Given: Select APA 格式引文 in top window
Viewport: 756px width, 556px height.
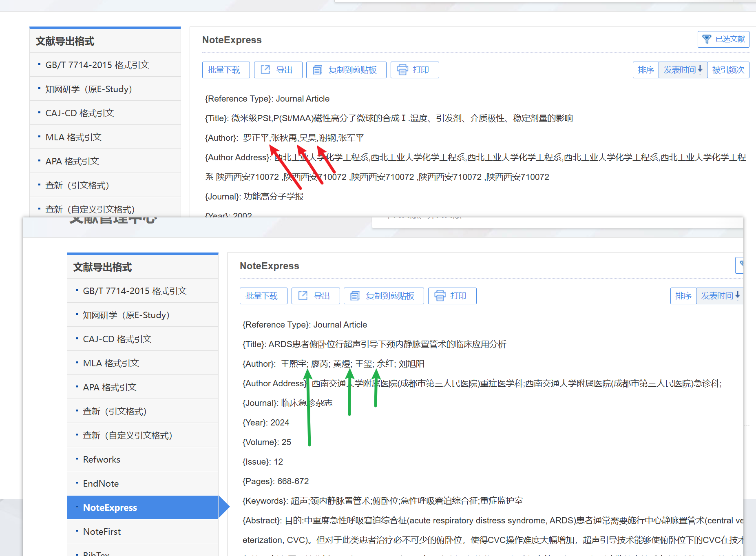Looking at the screenshot, I should pyautogui.click(x=105, y=161).
